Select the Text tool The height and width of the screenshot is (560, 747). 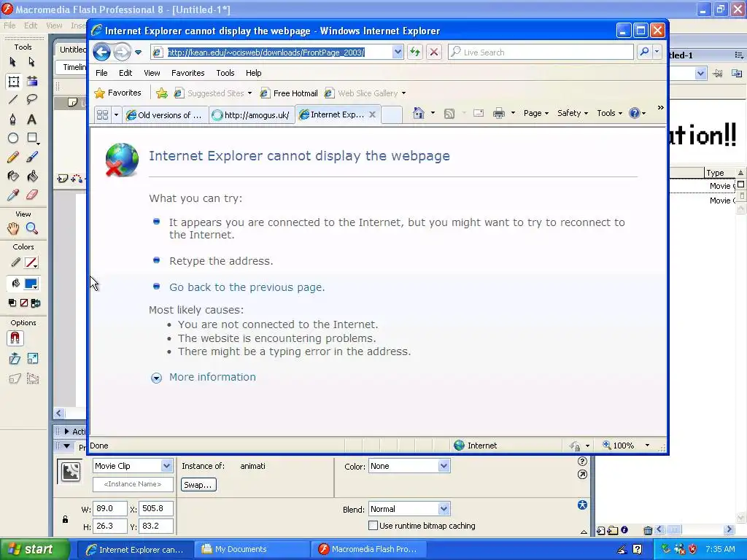point(31,119)
